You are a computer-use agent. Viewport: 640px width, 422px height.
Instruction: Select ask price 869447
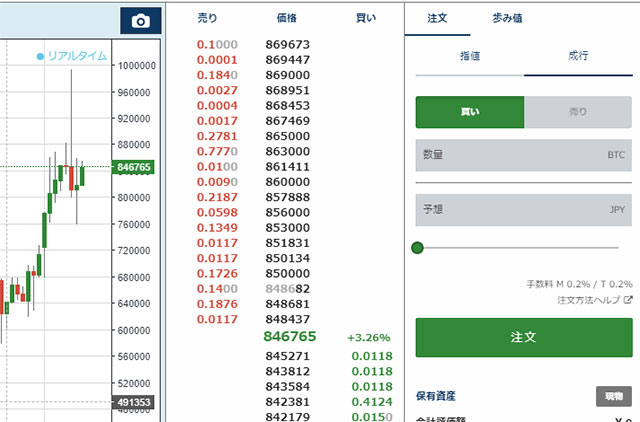point(287,60)
